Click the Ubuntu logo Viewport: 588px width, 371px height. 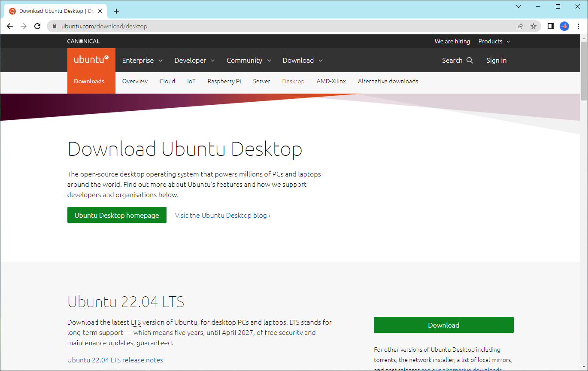[x=91, y=60]
